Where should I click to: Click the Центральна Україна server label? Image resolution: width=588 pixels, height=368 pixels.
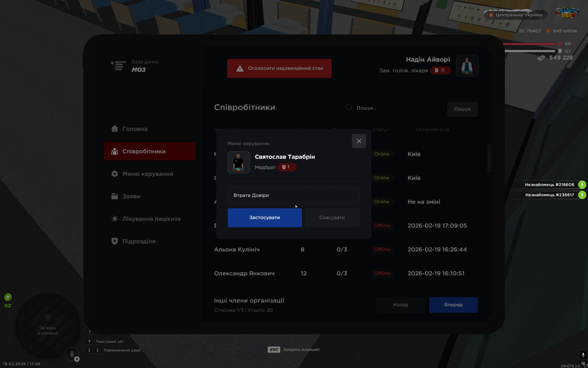[x=515, y=15]
